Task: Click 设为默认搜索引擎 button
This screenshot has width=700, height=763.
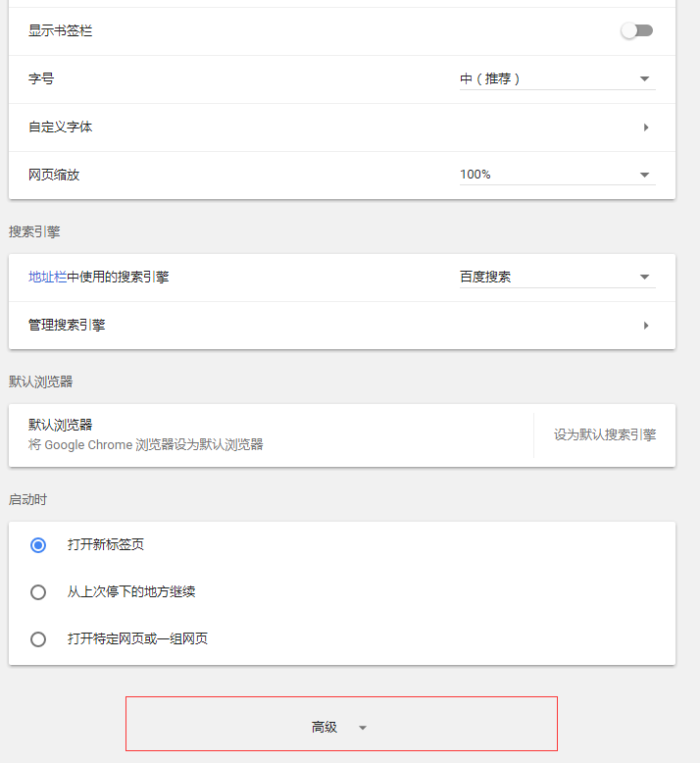Action: click(x=605, y=434)
